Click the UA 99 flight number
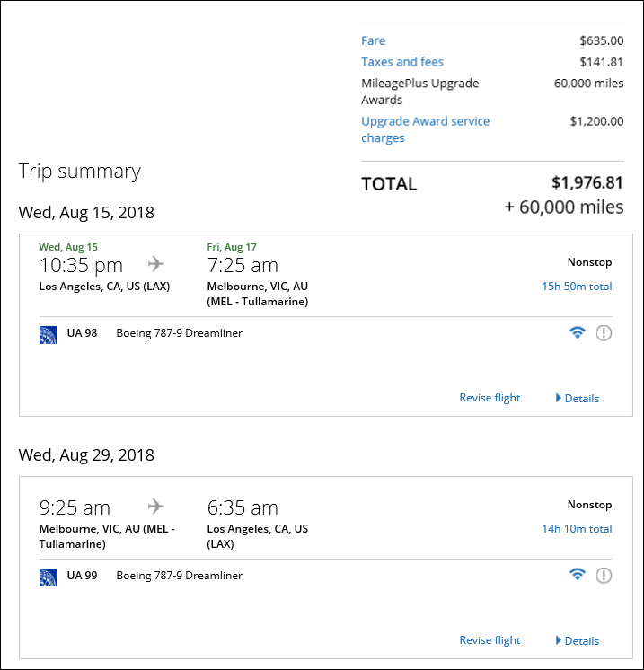The width and height of the screenshot is (644, 670). point(82,575)
